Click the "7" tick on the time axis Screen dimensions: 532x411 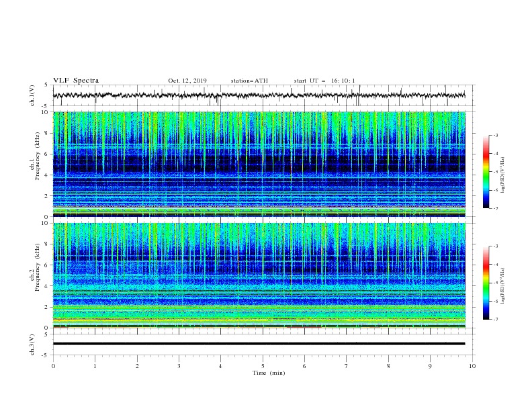[347, 366]
